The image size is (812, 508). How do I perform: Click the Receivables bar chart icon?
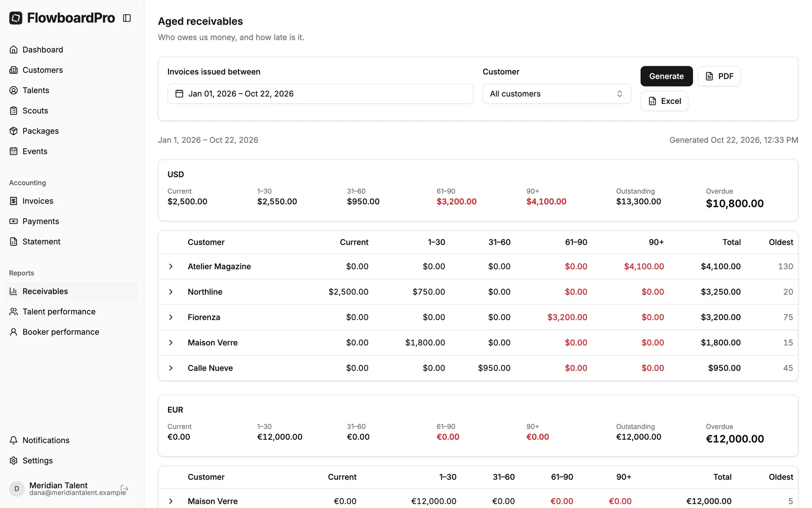click(13, 291)
